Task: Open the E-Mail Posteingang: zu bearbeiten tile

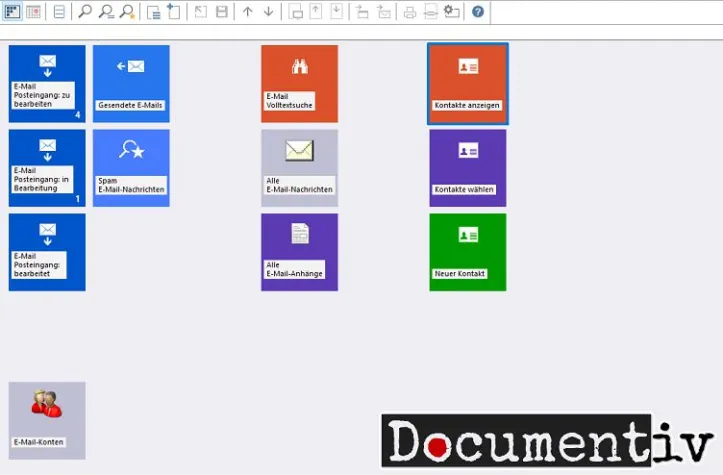Action: [47, 83]
